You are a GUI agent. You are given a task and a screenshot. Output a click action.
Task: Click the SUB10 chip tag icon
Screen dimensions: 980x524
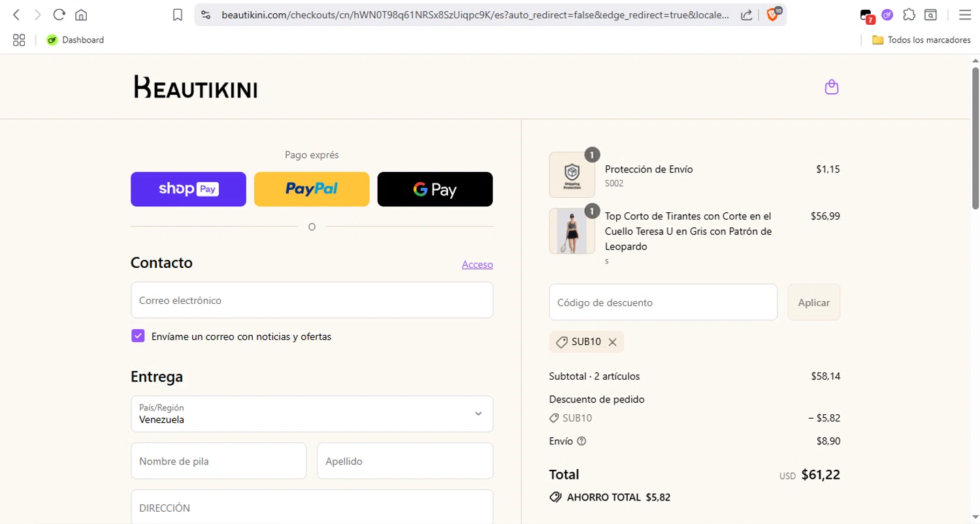coord(561,342)
